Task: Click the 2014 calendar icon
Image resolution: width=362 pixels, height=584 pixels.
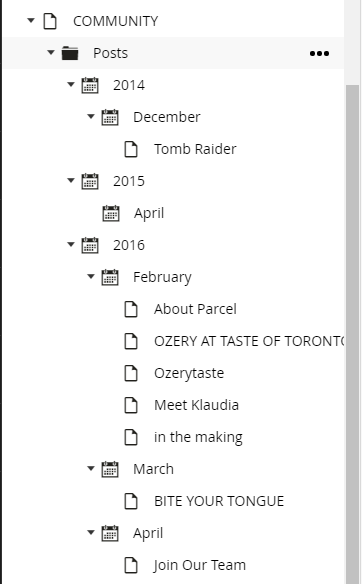Action: 90,85
